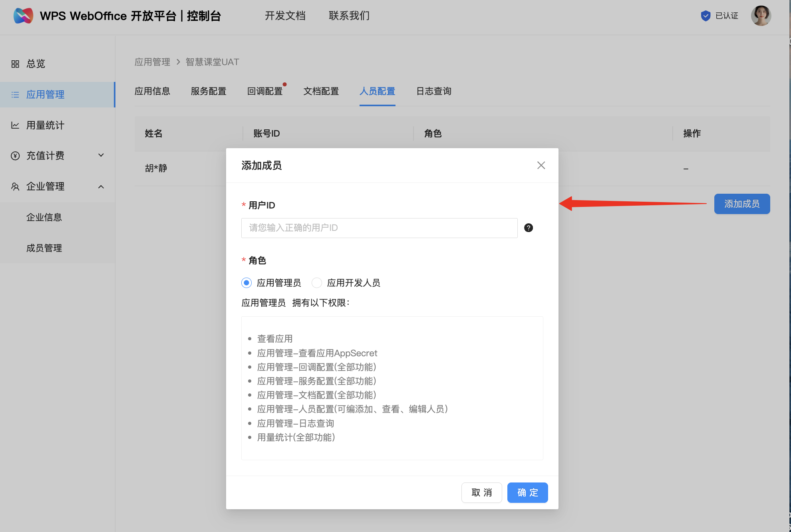Click the 企业管理 people icon
Viewport: 791px width, 532px height.
[15, 187]
